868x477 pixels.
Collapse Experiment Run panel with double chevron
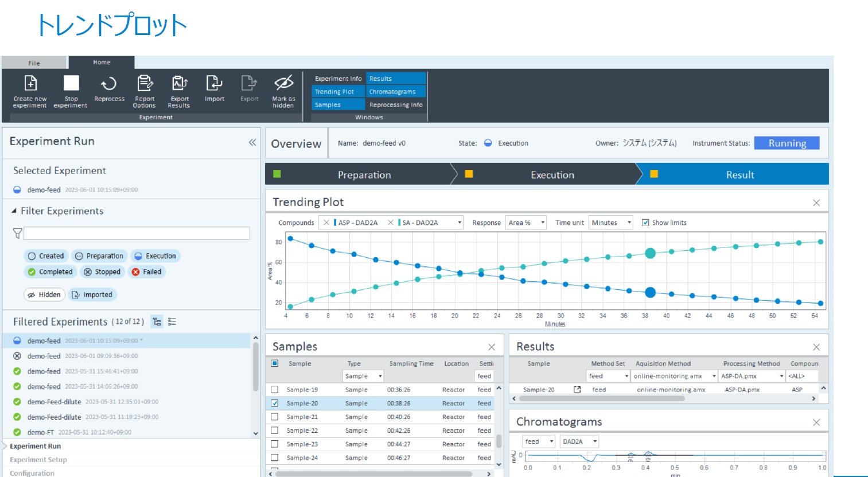(x=252, y=142)
